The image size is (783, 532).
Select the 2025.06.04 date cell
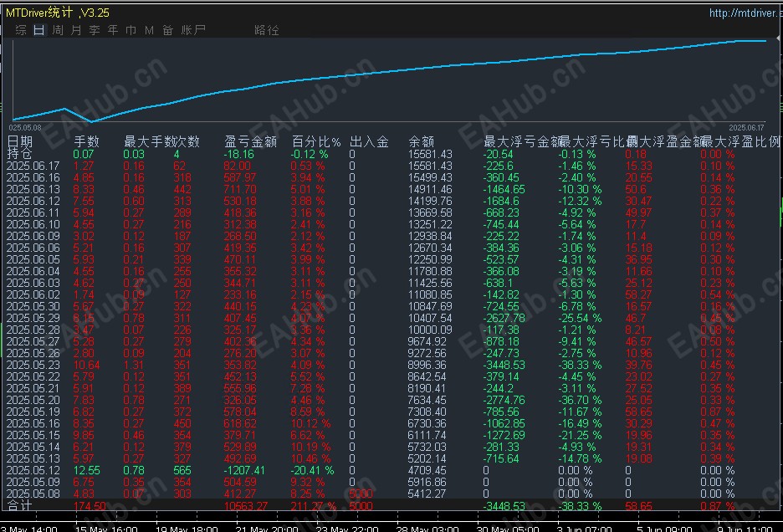(33, 271)
